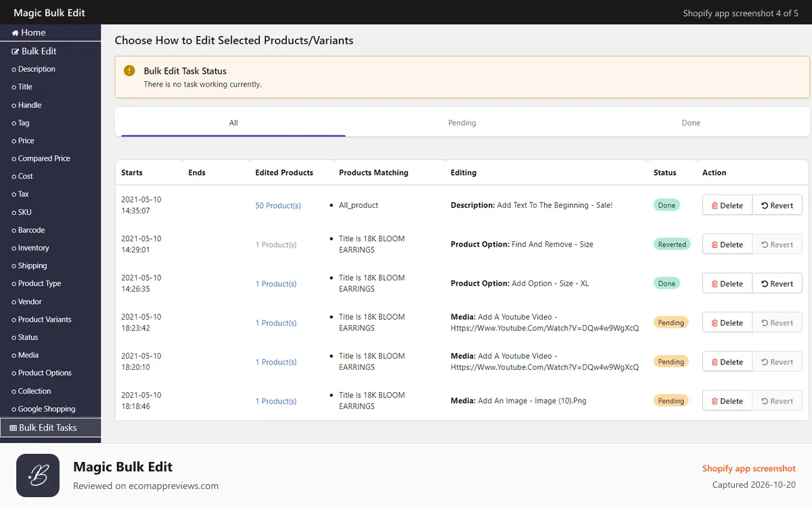
Task: Click the Starts column header
Action: 132,173
